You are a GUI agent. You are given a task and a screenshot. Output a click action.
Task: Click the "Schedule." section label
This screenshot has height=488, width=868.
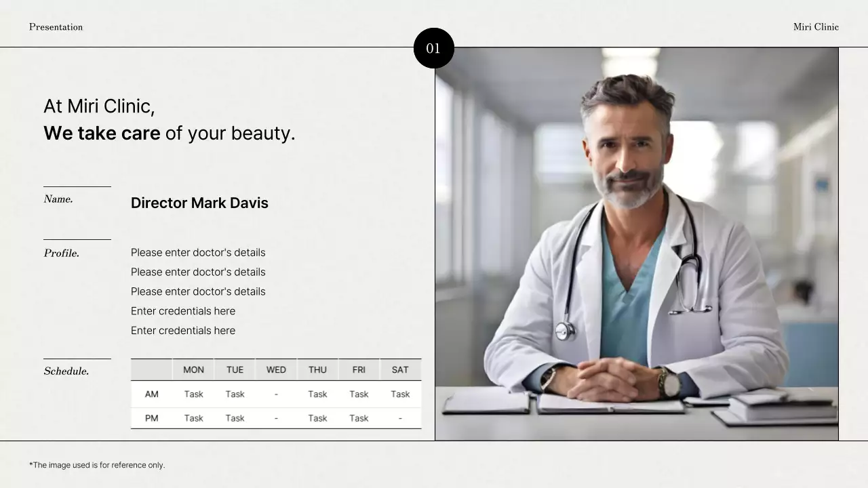[66, 371]
